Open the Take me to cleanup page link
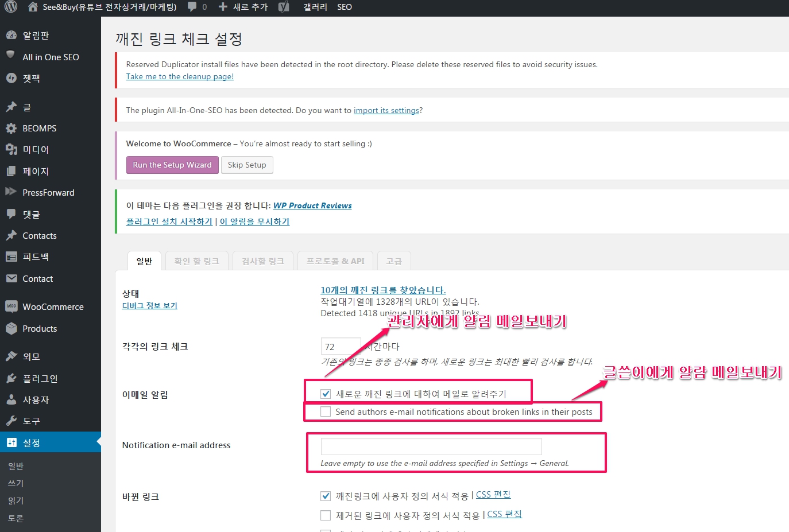Image resolution: width=789 pixels, height=532 pixels. (x=180, y=76)
